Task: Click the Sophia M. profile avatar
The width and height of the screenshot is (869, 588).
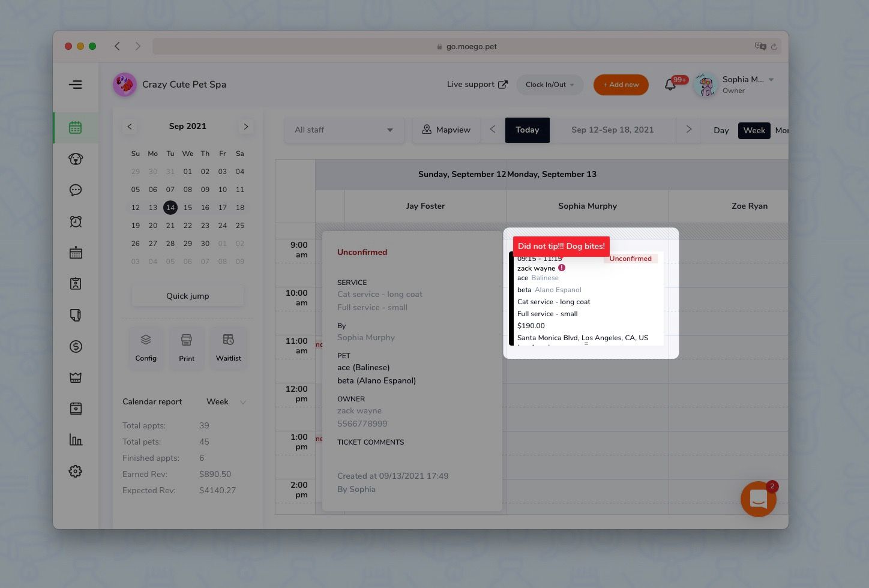Action: (x=705, y=85)
